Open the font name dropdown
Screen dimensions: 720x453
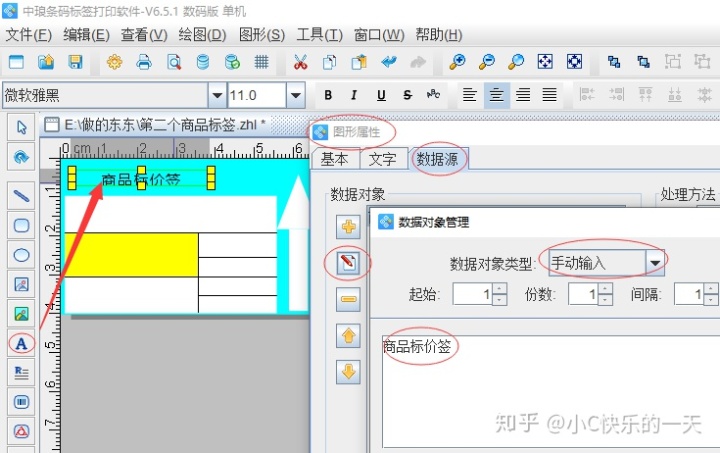pyautogui.click(x=217, y=95)
